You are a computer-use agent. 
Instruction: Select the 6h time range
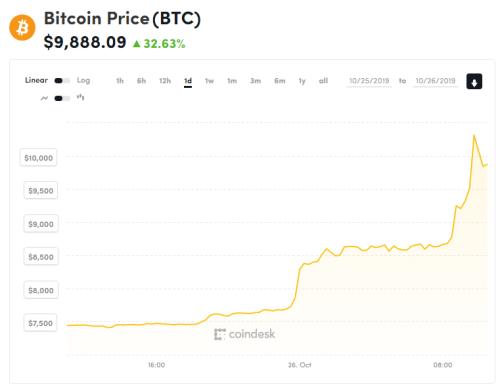click(x=141, y=81)
